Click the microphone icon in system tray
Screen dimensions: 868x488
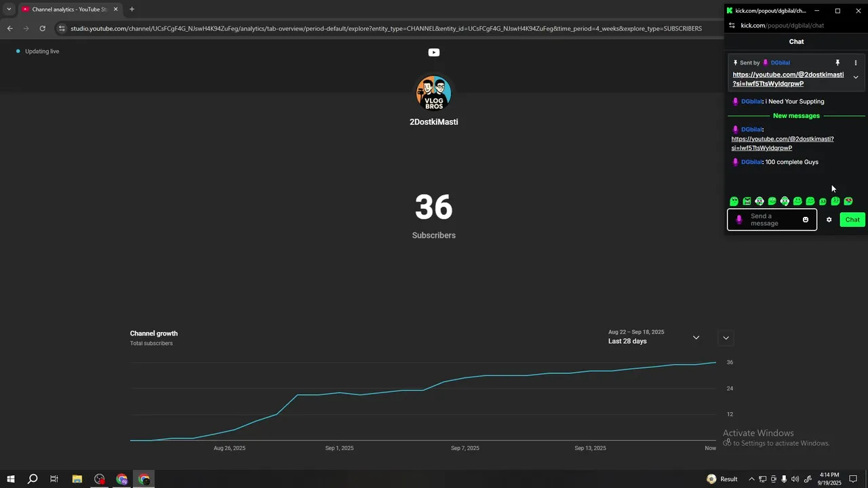785,479
